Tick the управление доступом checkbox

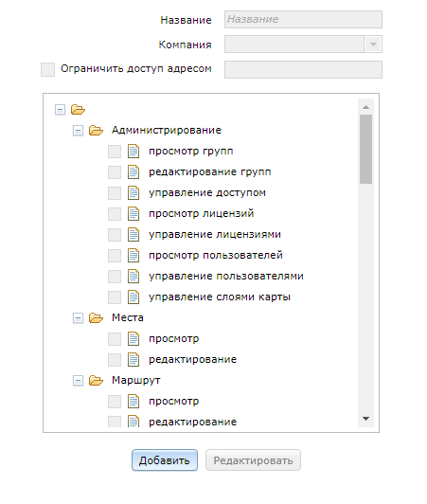(x=115, y=193)
